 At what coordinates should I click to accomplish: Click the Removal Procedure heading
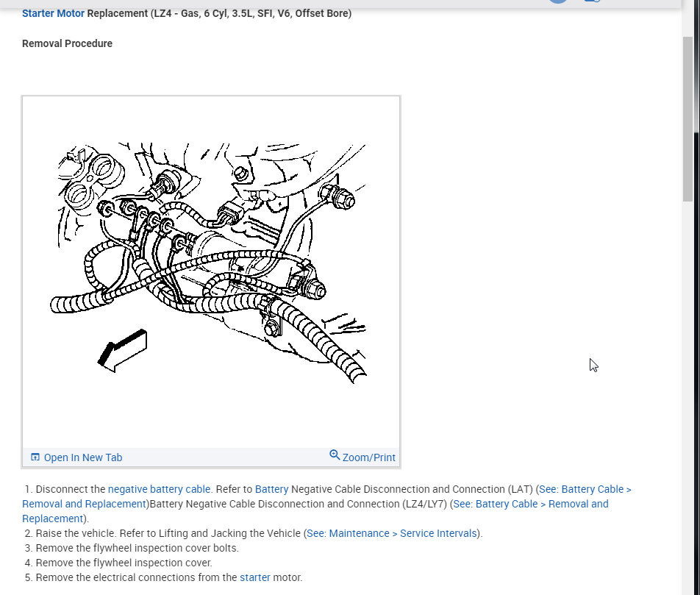tap(67, 43)
